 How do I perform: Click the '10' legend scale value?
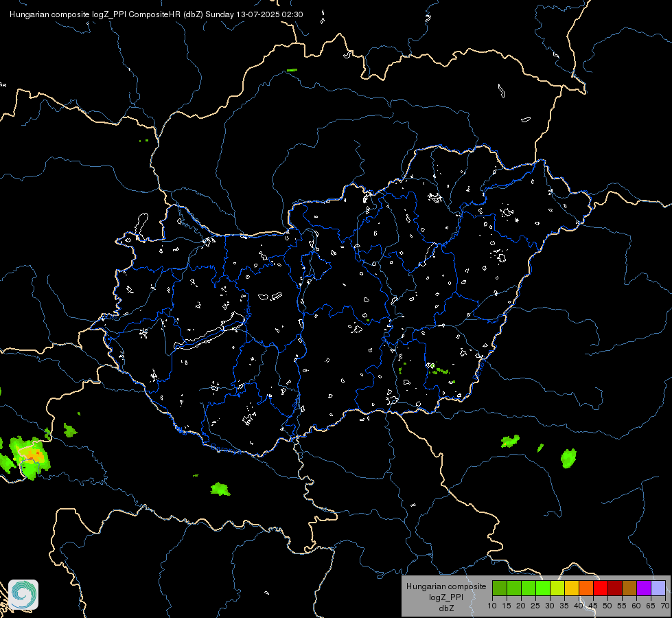click(x=492, y=606)
